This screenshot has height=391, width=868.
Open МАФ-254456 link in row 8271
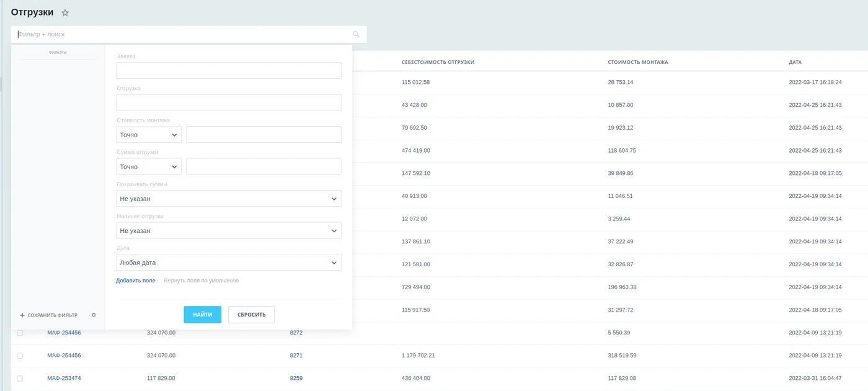coord(64,356)
